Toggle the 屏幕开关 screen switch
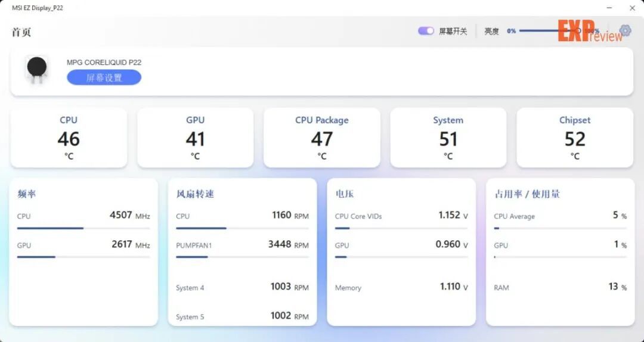 click(426, 31)
